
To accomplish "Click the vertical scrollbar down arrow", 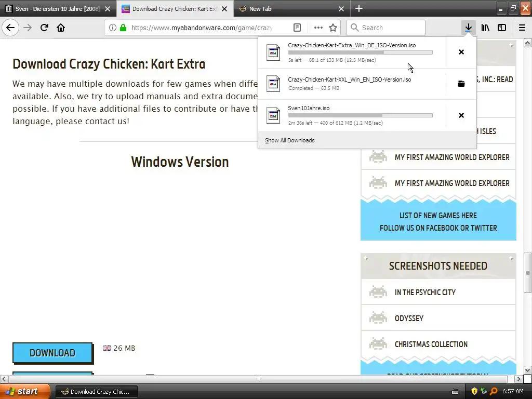I will pos(527,370).
